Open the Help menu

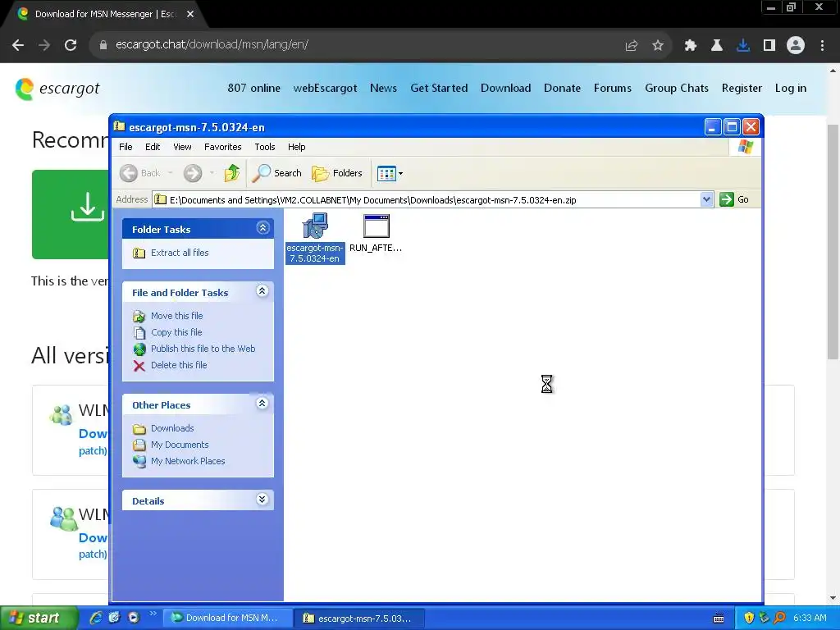296,147
